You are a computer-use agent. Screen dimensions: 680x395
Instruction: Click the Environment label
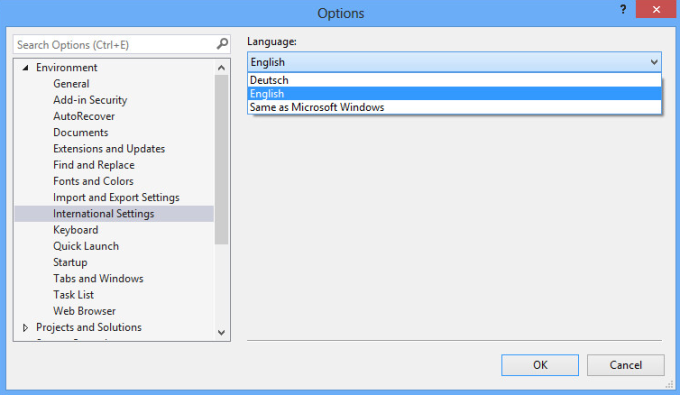(67, 68)
